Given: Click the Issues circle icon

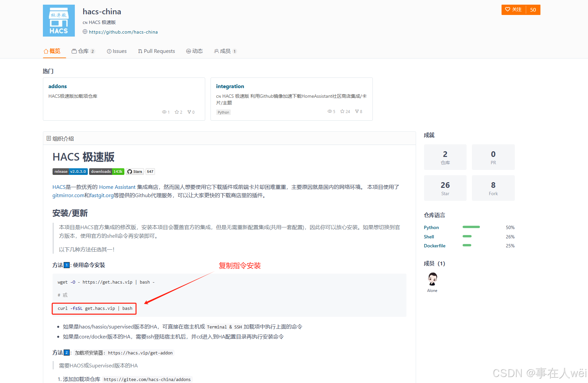Looking at the screenshot, I should click(109, 51).
